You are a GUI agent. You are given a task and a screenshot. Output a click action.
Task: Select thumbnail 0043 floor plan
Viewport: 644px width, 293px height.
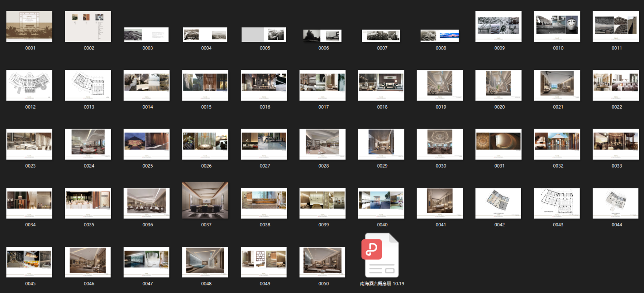click(557, 203)
